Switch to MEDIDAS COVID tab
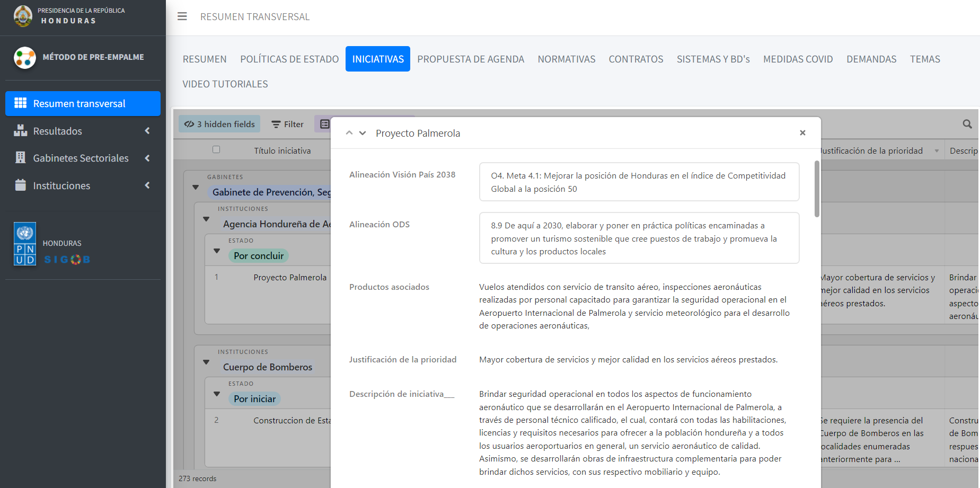Image resolution: width=980 pixels, height=488 pixels. pyautogui.click(x=798, y=59)
